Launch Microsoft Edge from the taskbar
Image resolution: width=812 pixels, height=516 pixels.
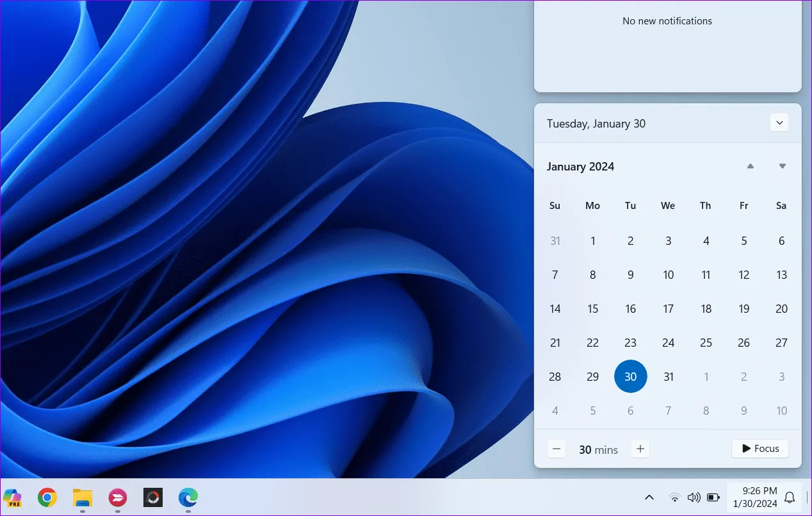(x=188, y=497)
